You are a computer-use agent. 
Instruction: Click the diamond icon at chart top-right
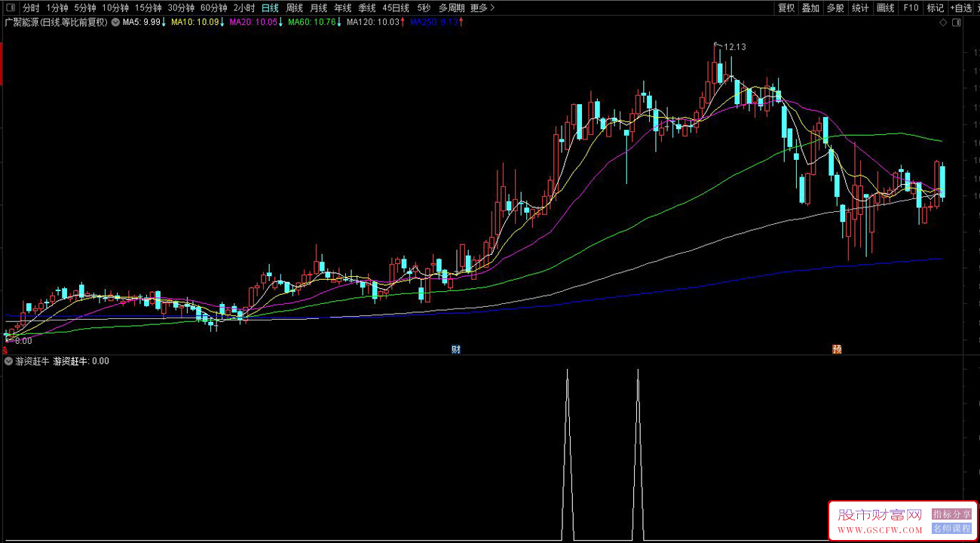tap(943, 23)
